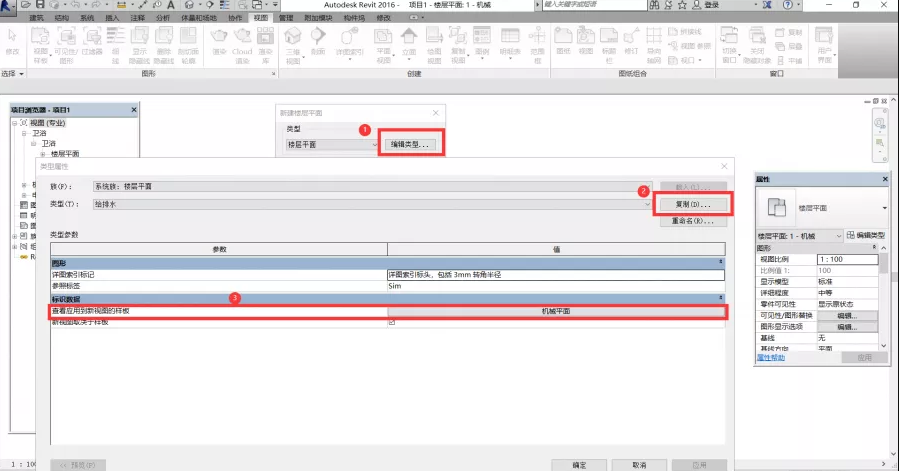
Task: Click the 编辑类型 button in Properties palette
Action: (865, 235)
